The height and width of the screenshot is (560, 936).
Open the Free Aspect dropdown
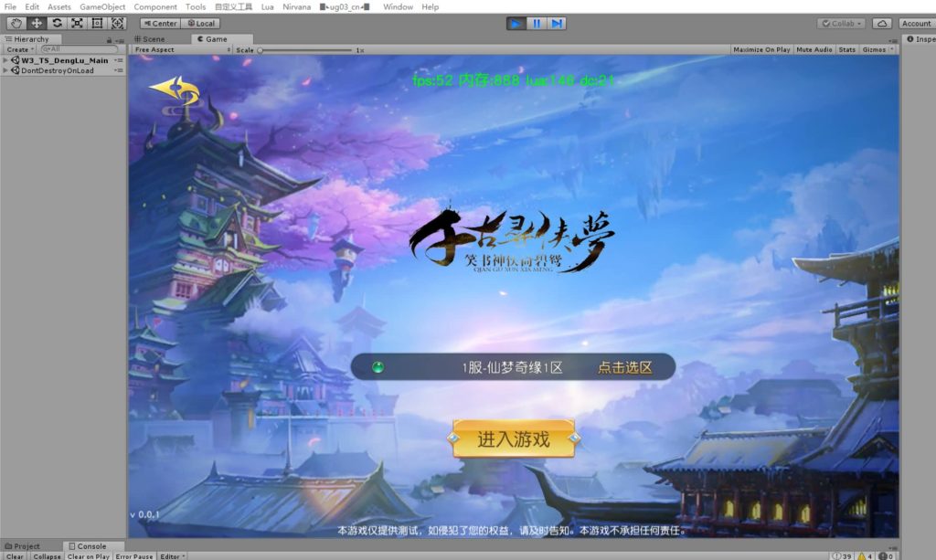[158, 49]
